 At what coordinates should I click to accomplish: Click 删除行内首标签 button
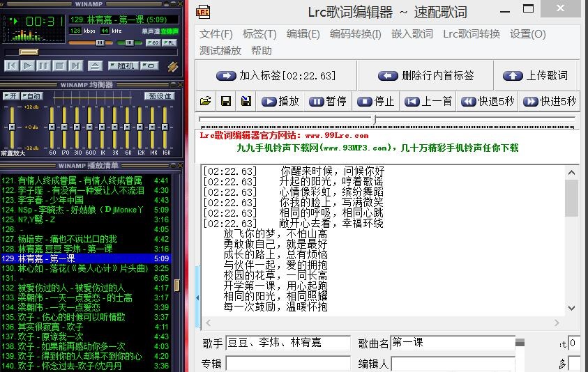[425, 76]
